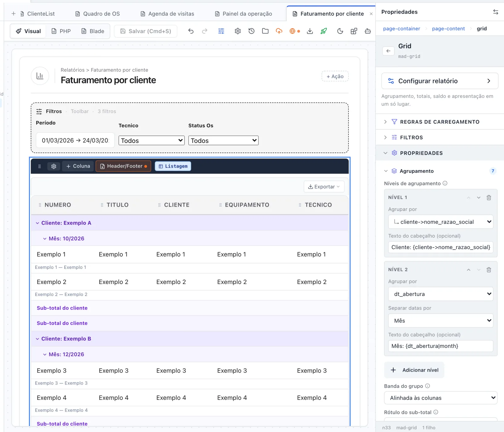Move Nível 1 down with chevron
This screenshot has height=432, width=504.
479,197
